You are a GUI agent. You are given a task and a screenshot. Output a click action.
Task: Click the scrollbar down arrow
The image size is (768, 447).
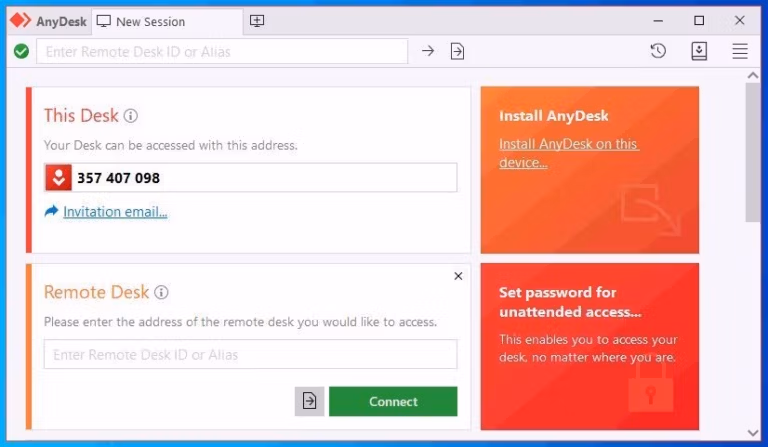click(753, 433)
